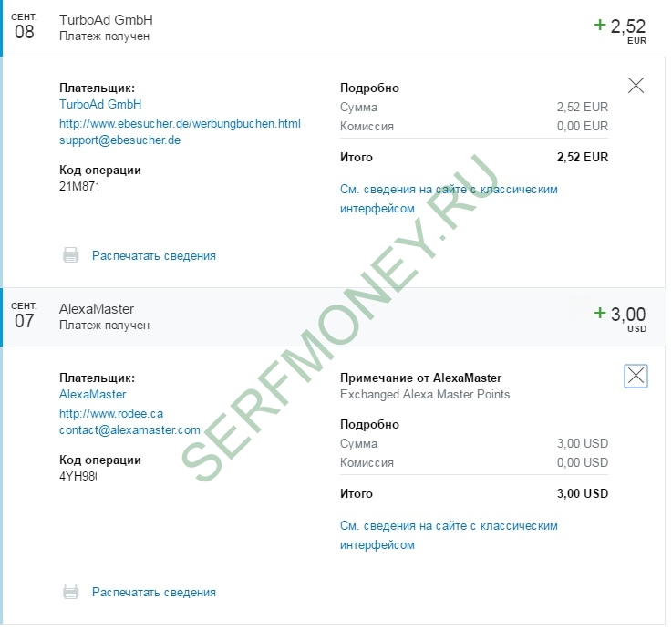Image resolution: width=672 pixels, height=631 pixels.
Task: Click the Сент. 08 date badge
Action: pyautogui.click(x=25, y=26)
